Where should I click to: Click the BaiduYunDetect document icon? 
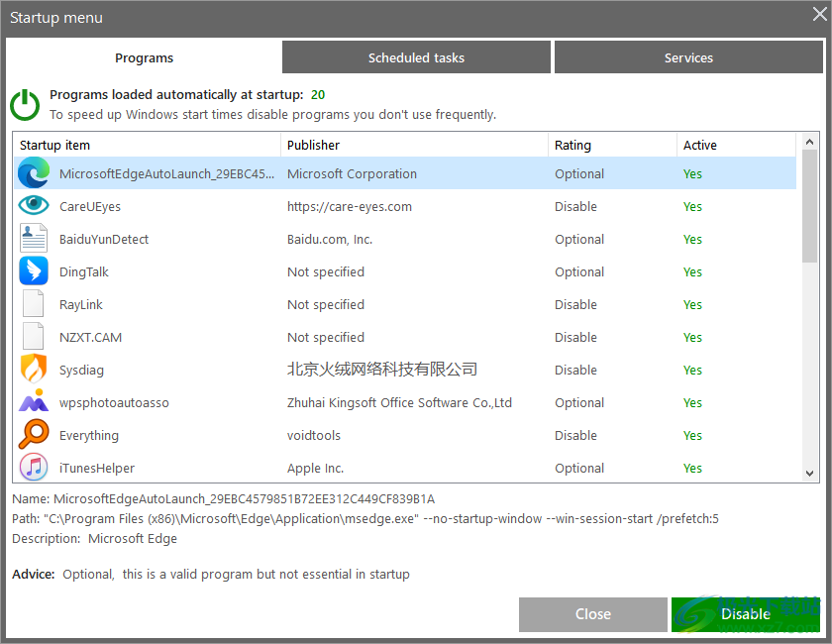coord(34,238)
